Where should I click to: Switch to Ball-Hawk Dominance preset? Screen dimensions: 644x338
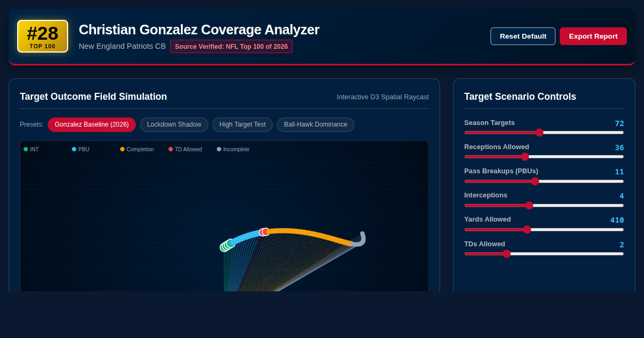click(316, 124)
